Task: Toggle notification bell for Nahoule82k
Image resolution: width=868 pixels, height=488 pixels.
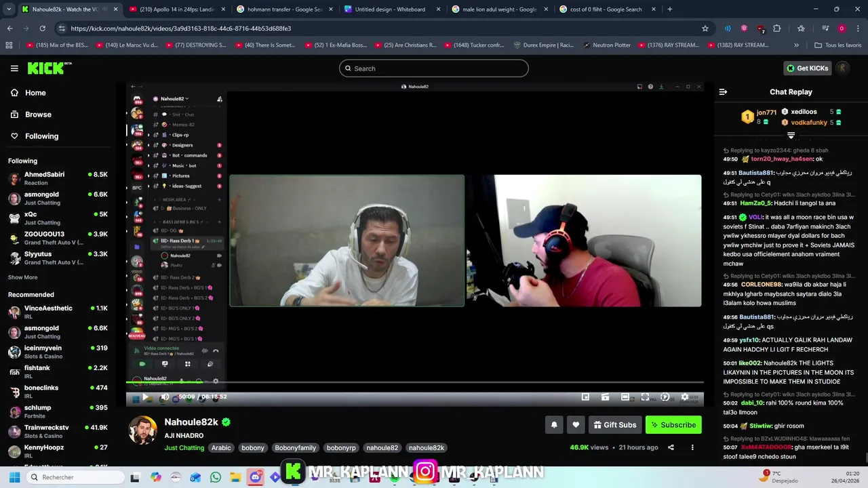Action: click(x=554, y=425)
